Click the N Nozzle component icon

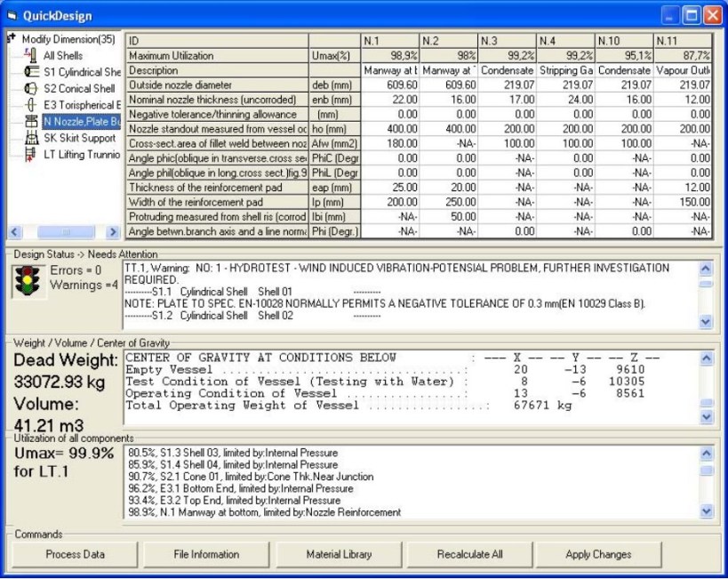tap(31, 122)
